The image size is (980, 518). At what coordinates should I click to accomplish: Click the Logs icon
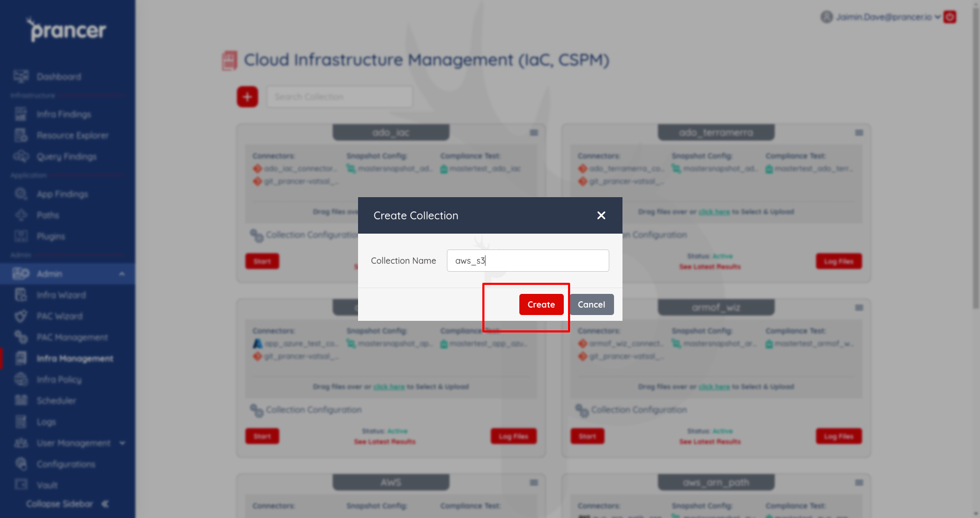(21, 421)
